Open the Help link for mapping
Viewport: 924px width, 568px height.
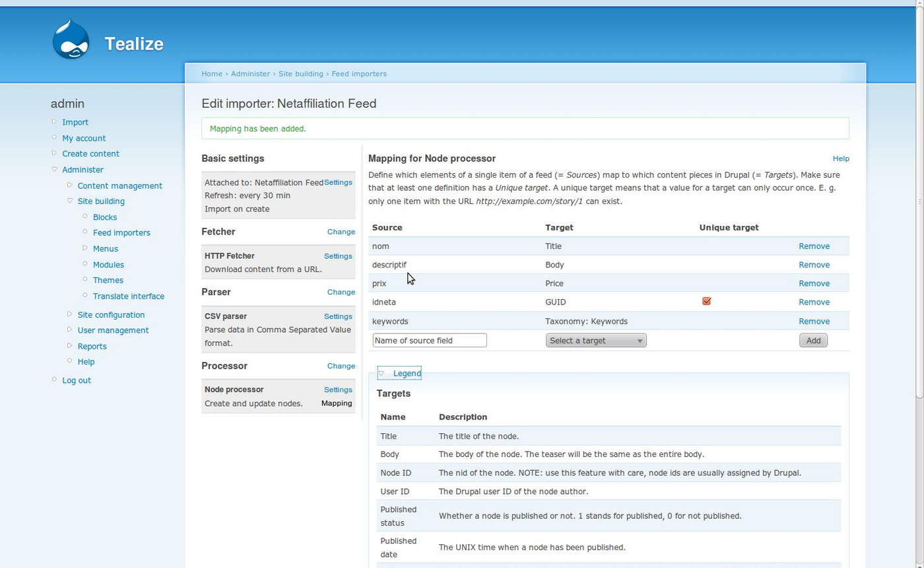tap(840, 159)
